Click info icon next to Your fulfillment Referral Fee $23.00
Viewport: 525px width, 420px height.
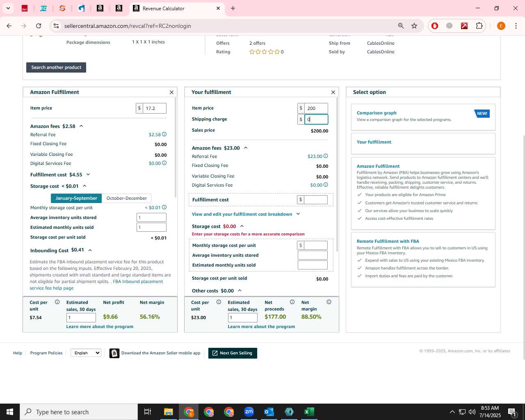[x=326, y=156]
